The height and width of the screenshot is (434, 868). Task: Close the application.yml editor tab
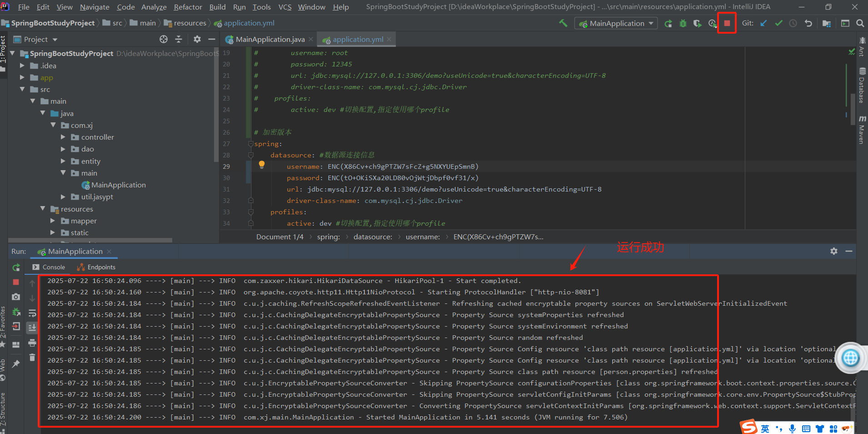pyautogui.click(x=389, y=40)
